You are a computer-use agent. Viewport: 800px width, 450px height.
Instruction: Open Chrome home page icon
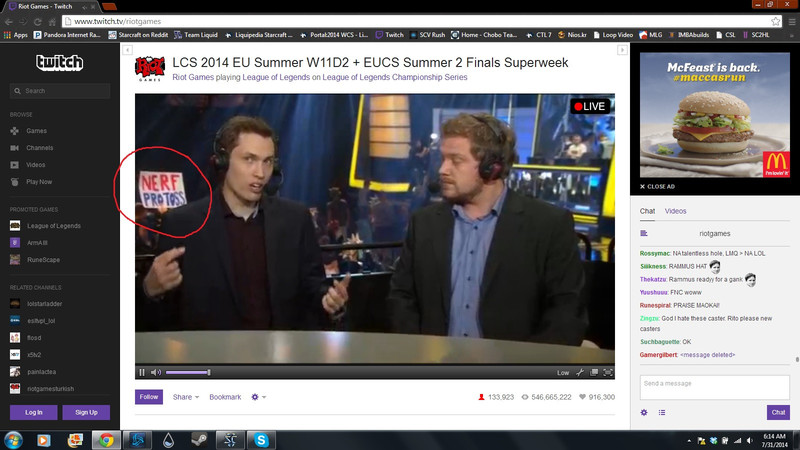52,21
